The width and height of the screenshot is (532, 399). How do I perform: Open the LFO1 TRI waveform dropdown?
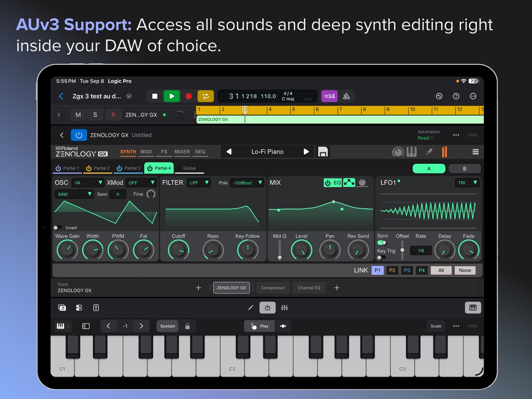point(467,183)
